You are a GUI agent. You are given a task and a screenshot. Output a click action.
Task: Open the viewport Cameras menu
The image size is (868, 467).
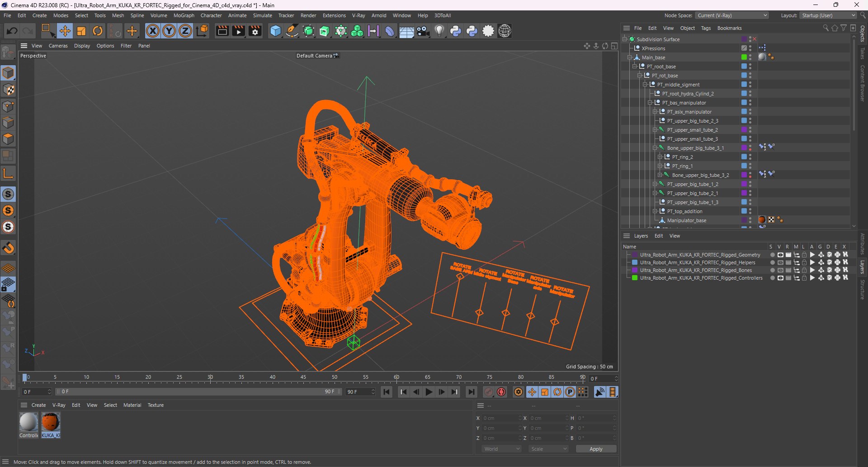58,46
